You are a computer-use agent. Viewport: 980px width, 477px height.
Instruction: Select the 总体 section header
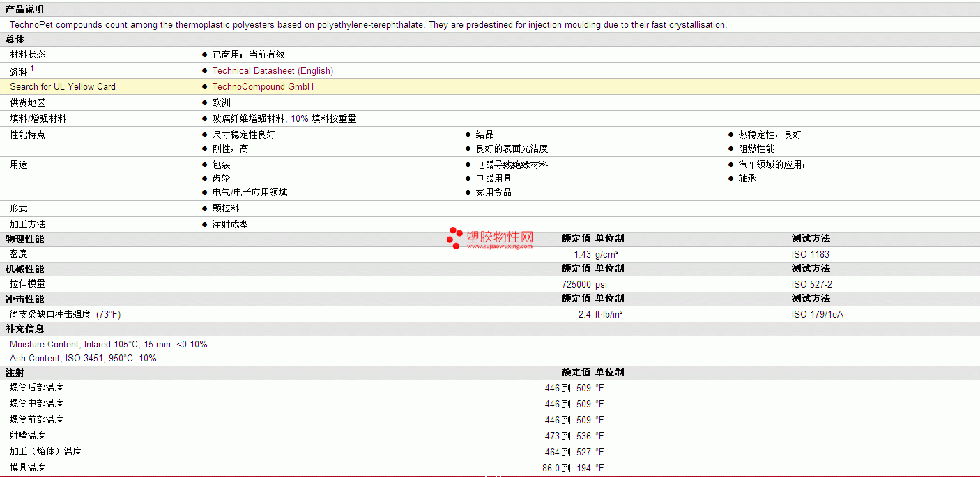click(15, 39)
